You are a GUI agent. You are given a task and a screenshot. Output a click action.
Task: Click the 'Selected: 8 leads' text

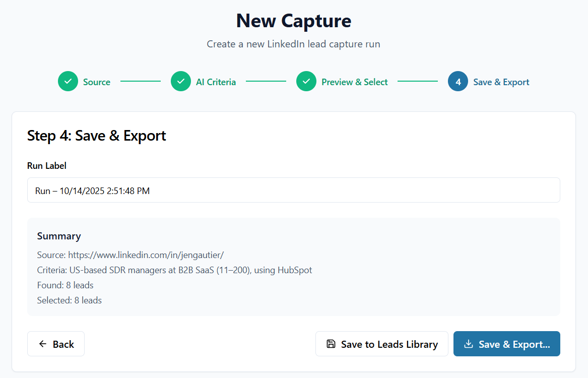point(70,300)
